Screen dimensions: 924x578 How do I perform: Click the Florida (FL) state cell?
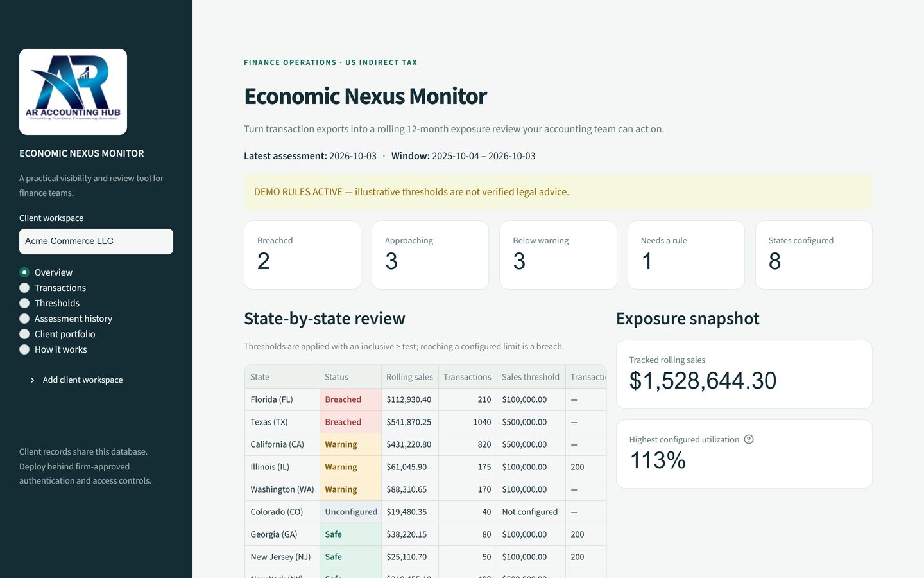[282, 399]
